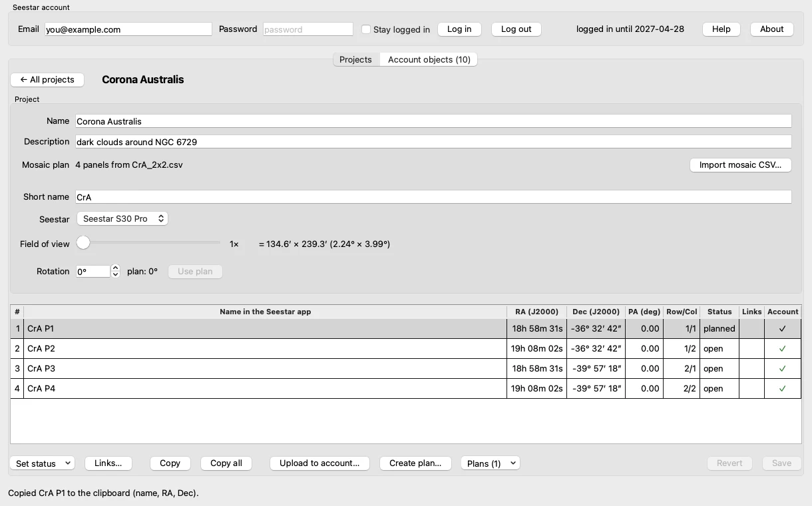Image resolution: width=812 pixels, height=506 pixels.
Task: Click the RA (J2000) column header
Action: pyautogui.click(x=537, y=312)
